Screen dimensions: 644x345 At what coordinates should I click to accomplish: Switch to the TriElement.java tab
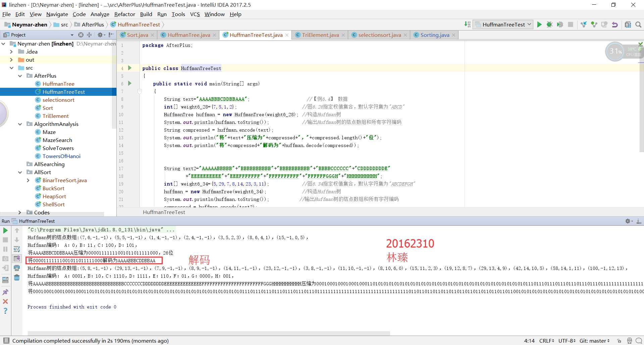click(x=320, y=35)
